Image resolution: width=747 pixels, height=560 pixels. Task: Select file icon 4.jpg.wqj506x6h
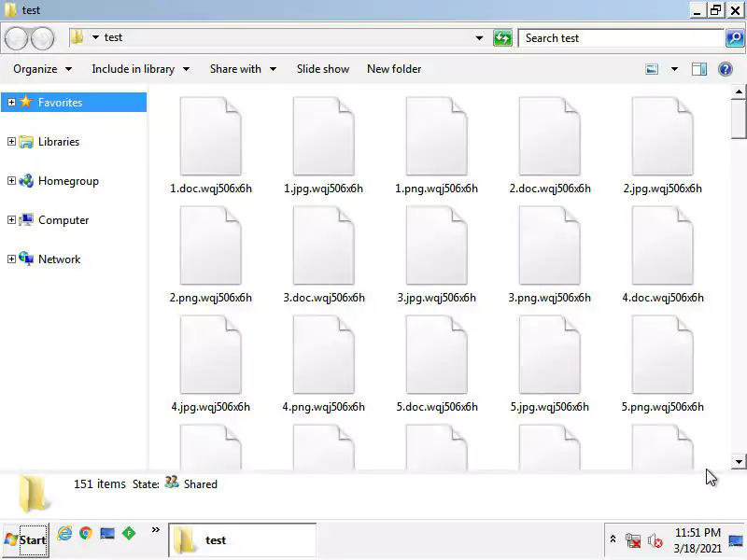211,355
